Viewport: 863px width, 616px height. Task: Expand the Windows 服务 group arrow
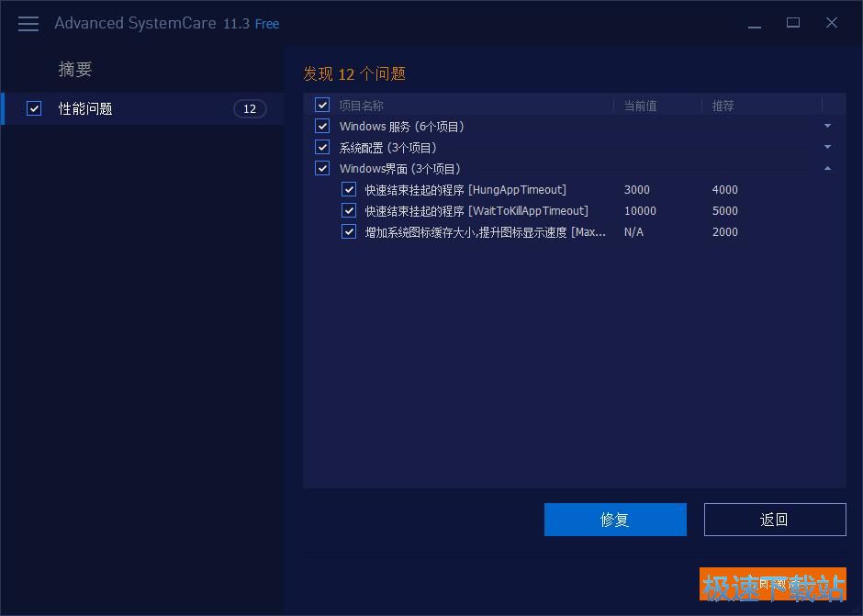827,126
